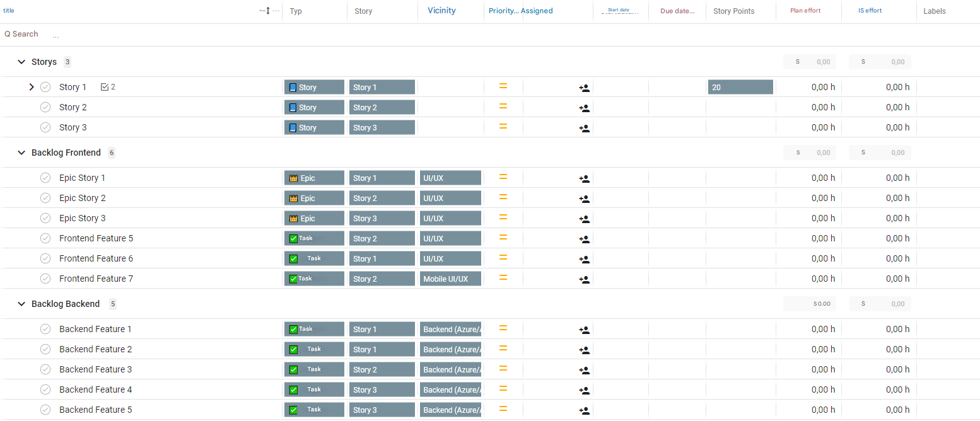This screenshot has height=421, width=980.
Task: Check off Backend Feature 1 as done
Action: pos(45,329)
